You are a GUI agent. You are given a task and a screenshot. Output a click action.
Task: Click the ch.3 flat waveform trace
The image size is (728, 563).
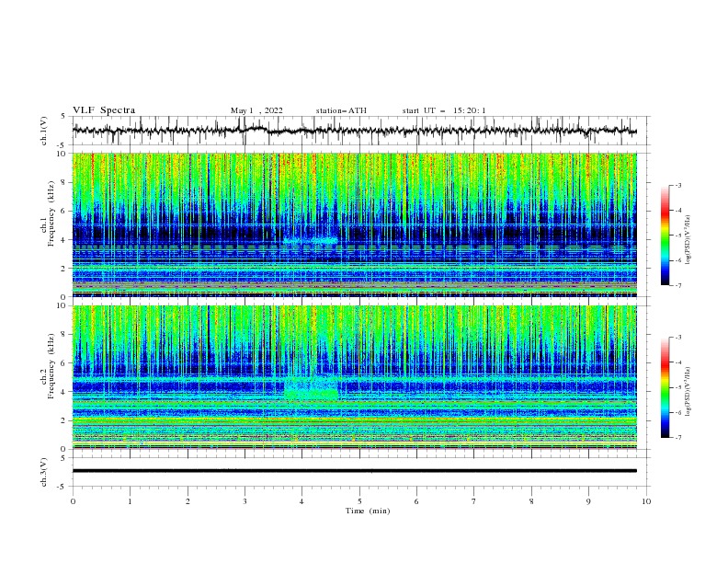click(x=354, y=471)
